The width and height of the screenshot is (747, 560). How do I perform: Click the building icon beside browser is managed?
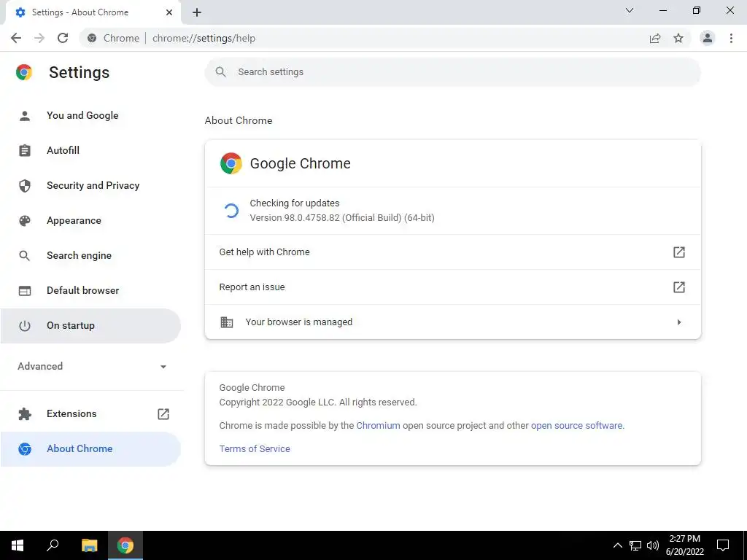[x=227, y=322]
